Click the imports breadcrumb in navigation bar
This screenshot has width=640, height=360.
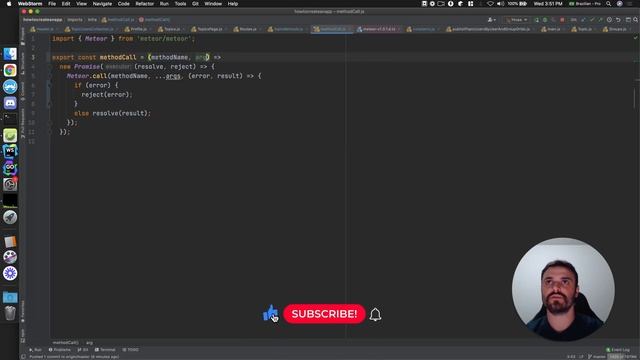click(75, 20)
